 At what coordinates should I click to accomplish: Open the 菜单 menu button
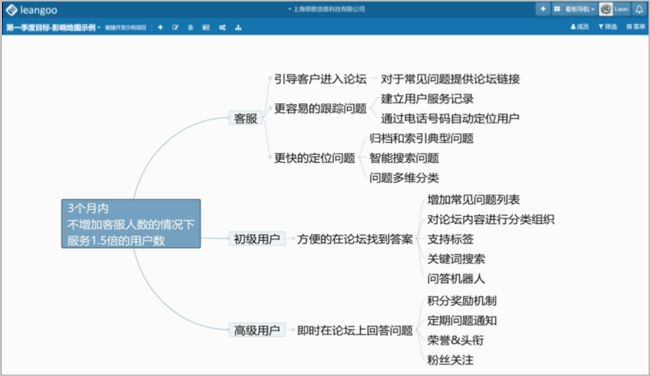coord(636,27)
